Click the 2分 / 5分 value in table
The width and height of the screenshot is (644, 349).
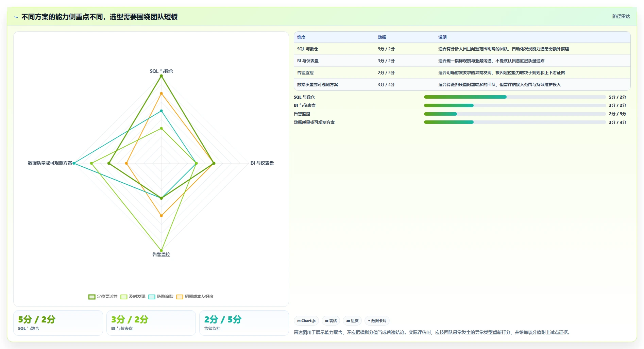tap(386, 73)
